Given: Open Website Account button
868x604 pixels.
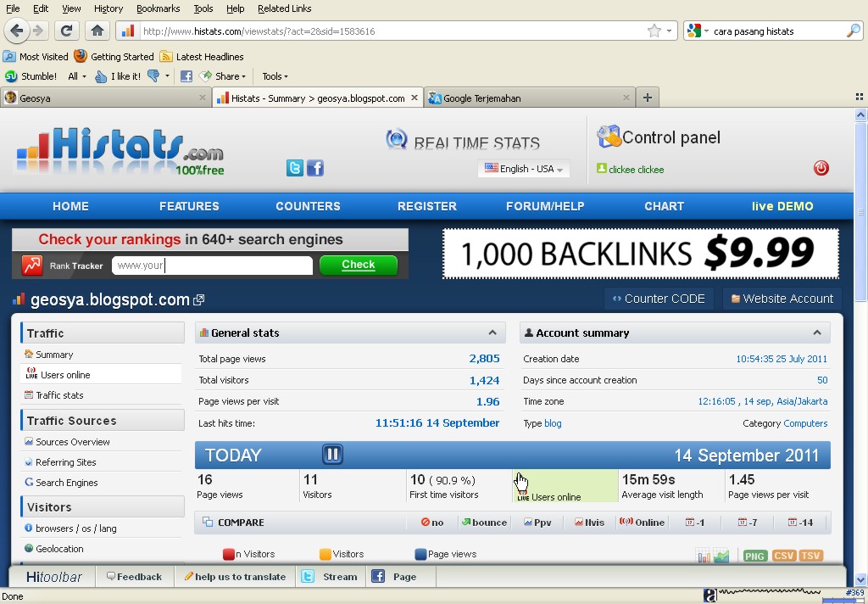Looking at the screenshot, I should pyautogui.click(x=782, y=299).
